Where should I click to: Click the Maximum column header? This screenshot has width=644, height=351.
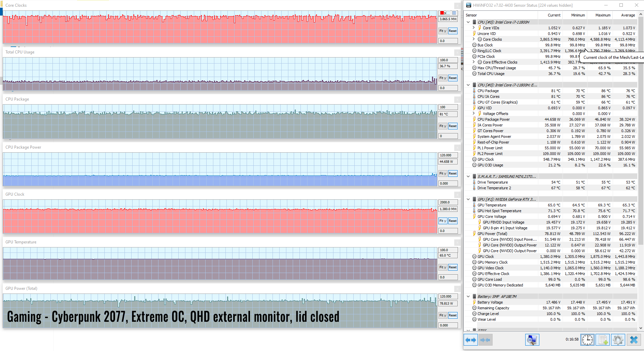coord(600,15)
